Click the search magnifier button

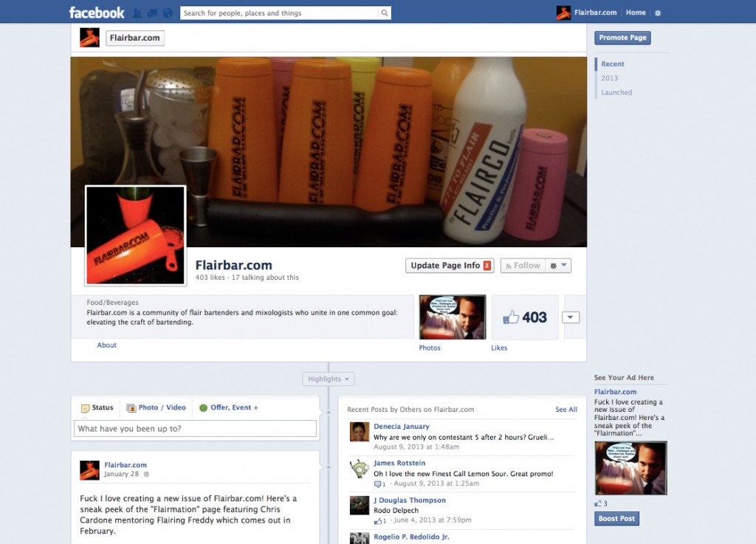(384, 13)
